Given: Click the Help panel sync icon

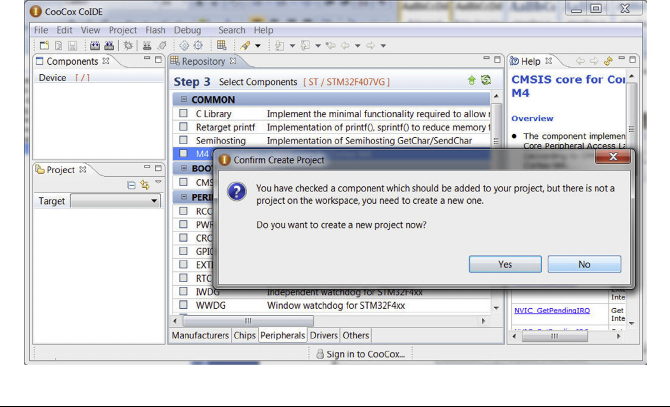Looking at the screenshot, I should coord(608,61).
